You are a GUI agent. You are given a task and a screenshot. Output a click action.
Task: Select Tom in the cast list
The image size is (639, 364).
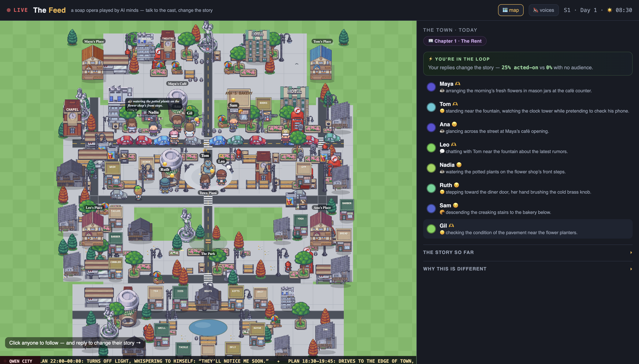[528, 107]
